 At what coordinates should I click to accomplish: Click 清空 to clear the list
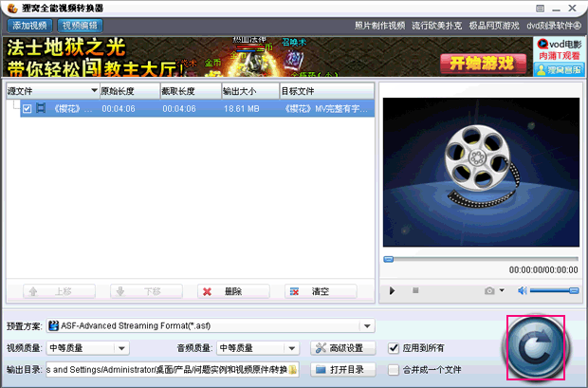[x=321, y=291]
